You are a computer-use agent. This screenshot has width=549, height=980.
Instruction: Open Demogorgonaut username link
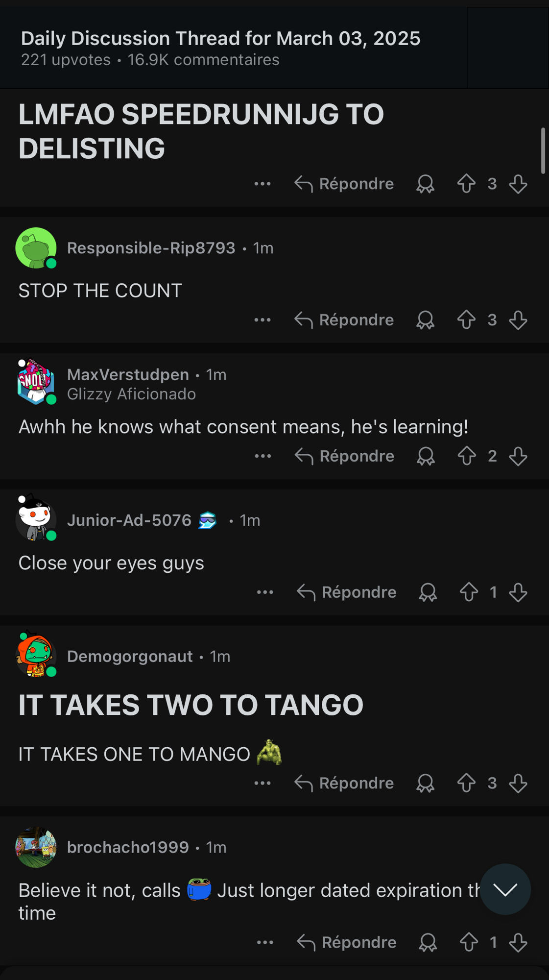(130, 656)
